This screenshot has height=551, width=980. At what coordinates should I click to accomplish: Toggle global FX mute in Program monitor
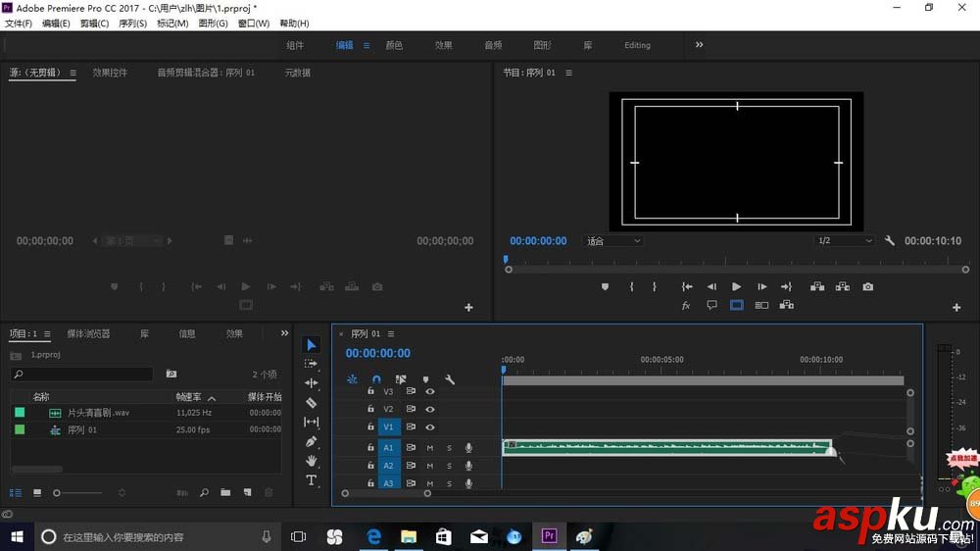(x=686, y=305)
